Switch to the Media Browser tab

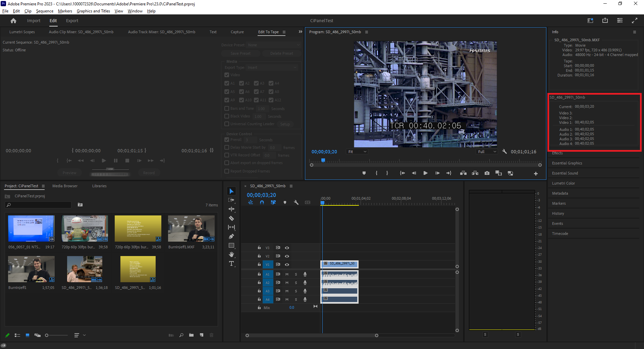[65, 186]
